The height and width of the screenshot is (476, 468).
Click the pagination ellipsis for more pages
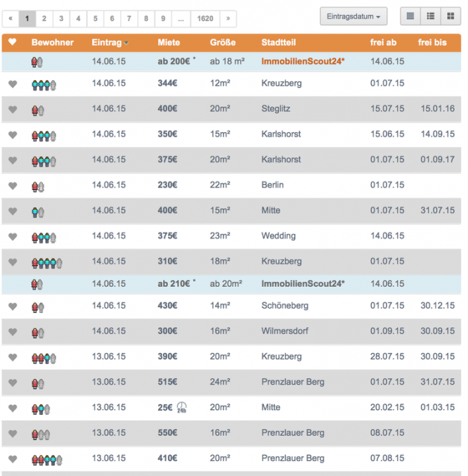tap(181, 19)
